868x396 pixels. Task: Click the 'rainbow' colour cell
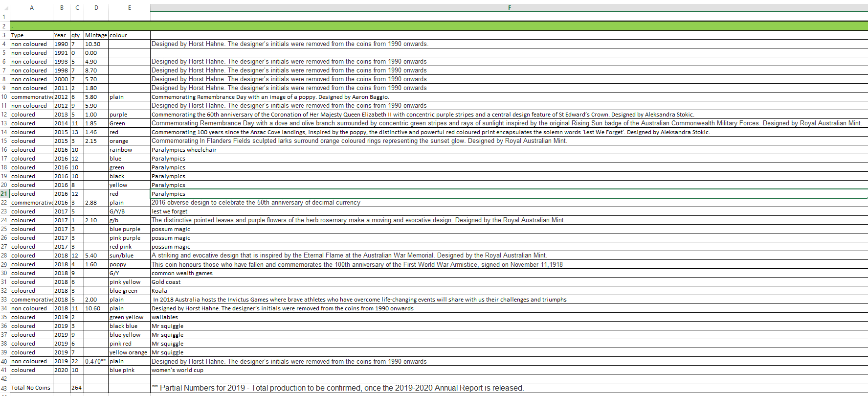click(129, 150)
